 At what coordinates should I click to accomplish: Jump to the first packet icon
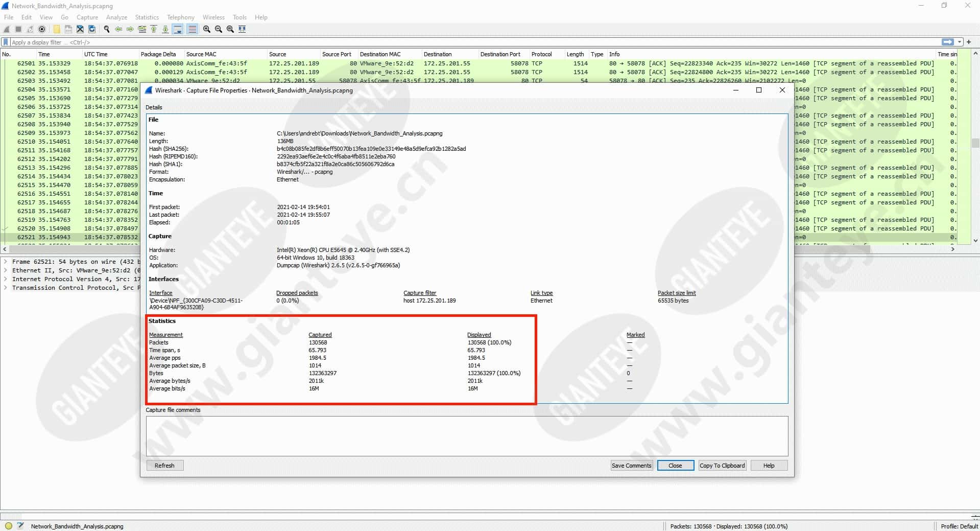(x=154, y=29)
